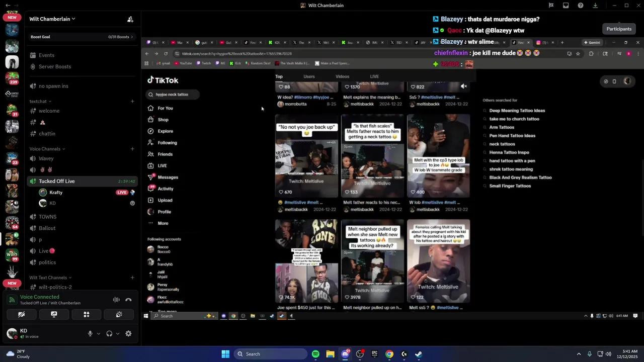Show Participants in the stream view
644x362 pixels.
(619, 29)
